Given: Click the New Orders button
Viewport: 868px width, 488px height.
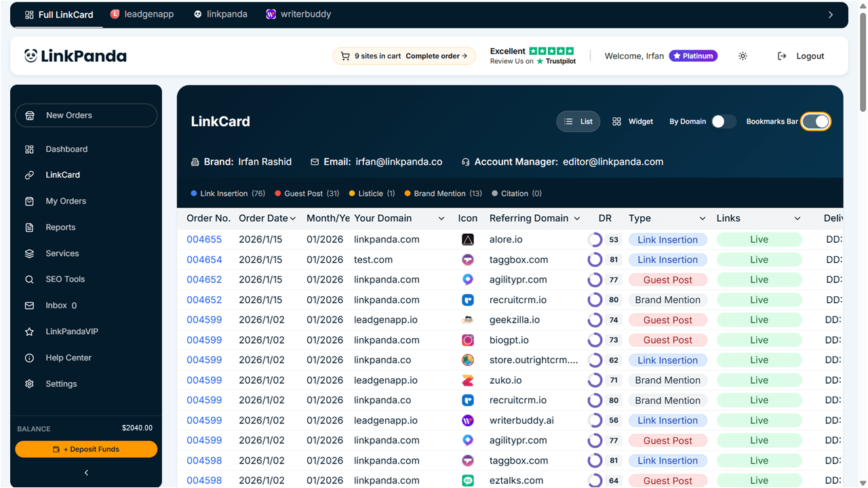Looking at the screenshot, I should click(x=86, y=115).
